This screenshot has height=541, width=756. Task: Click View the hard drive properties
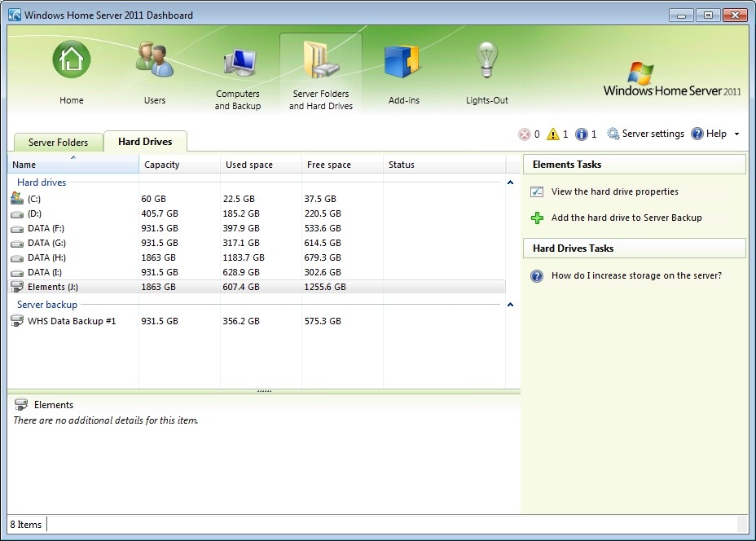pyautogui.click(x=614, y=192)
